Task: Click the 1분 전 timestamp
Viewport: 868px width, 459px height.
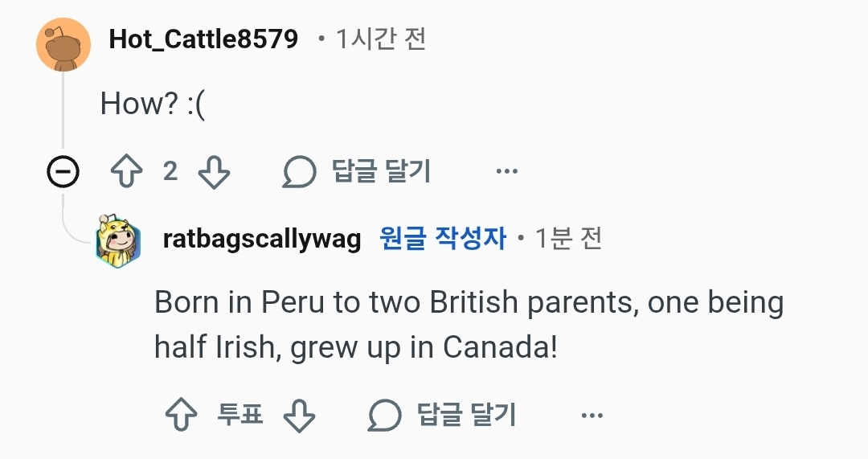Action: coord(568,239)
